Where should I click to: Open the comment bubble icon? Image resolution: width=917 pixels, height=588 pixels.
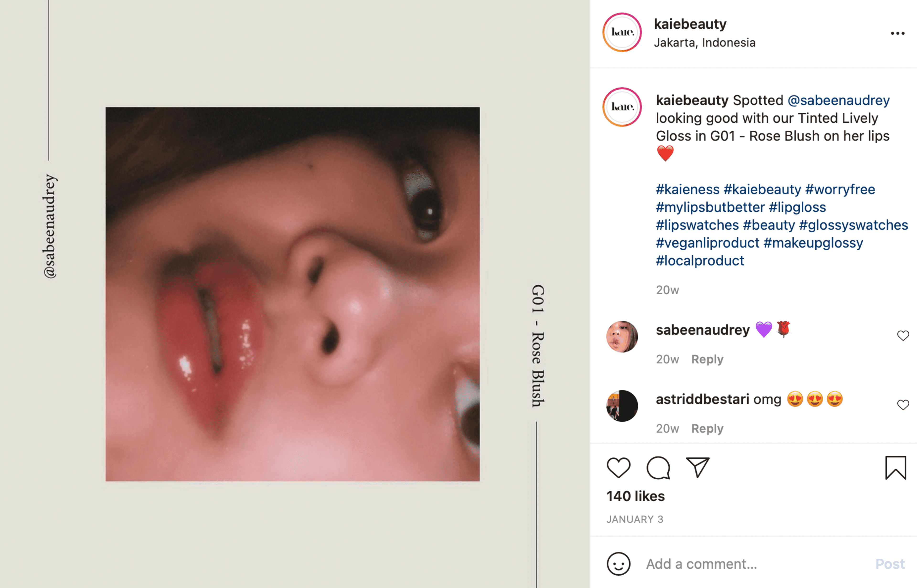coord(658,467)
